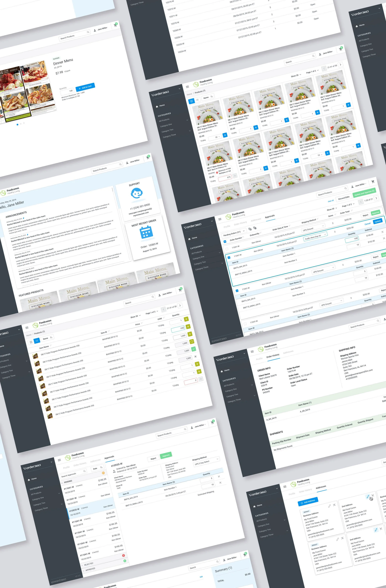Viewport: 386px width, 588px height.
Task: Check the unchecked box on first 11041-W row
Action: tap(227, 249)
